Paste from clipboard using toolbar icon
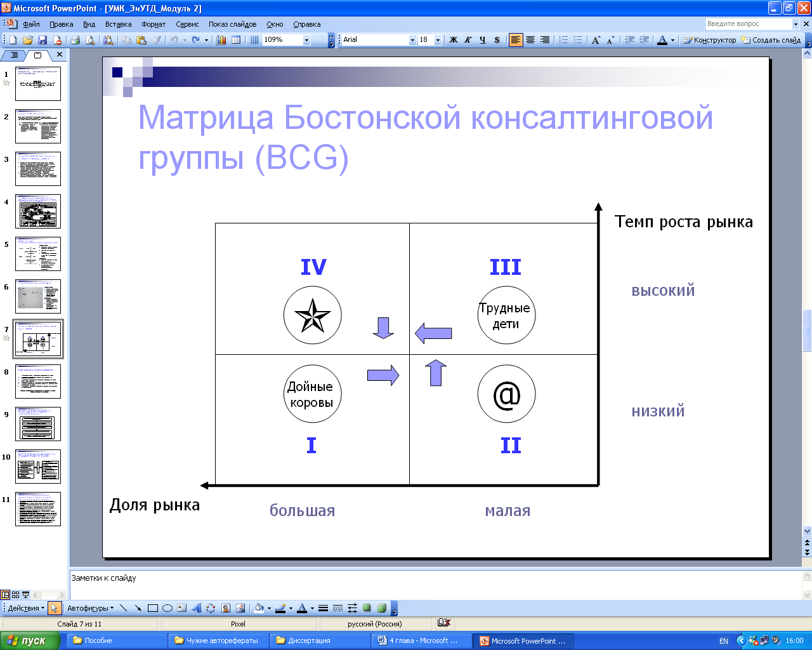The height and width of the screenshot is (650, 812). 141,40
